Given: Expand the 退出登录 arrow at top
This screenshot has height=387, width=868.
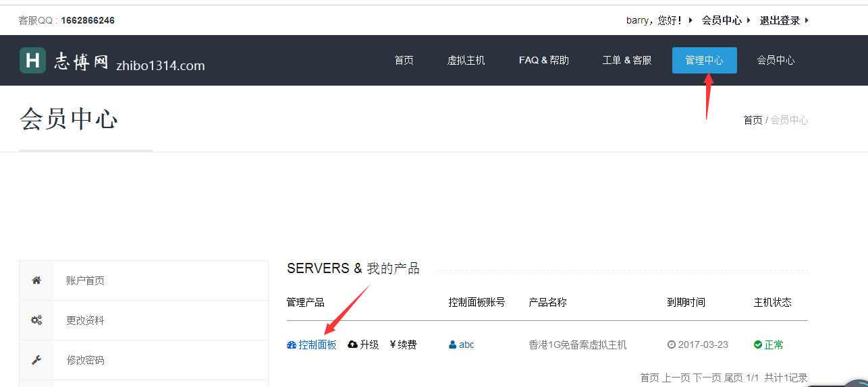Looking at the screenshot, I should (x=807, y=20).
